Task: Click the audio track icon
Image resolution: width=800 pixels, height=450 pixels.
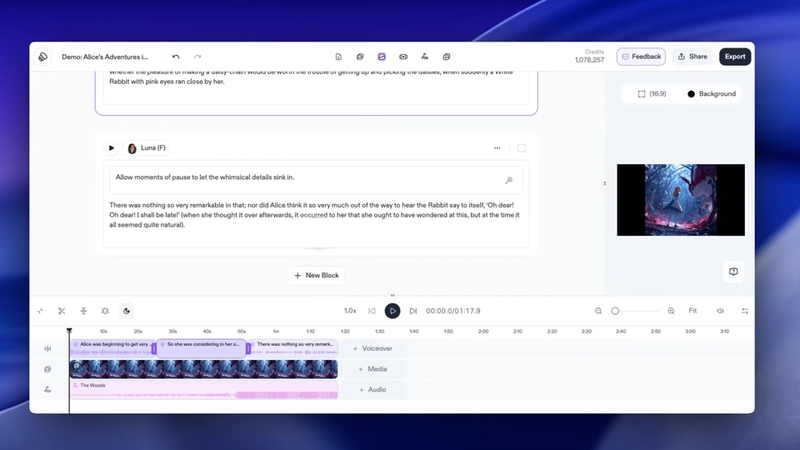Action: click(x=47, y=389)
